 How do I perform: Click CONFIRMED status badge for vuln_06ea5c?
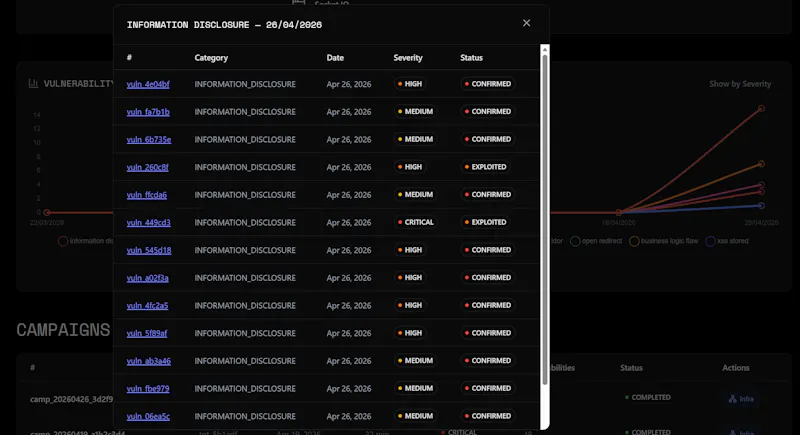pos(487,416)
